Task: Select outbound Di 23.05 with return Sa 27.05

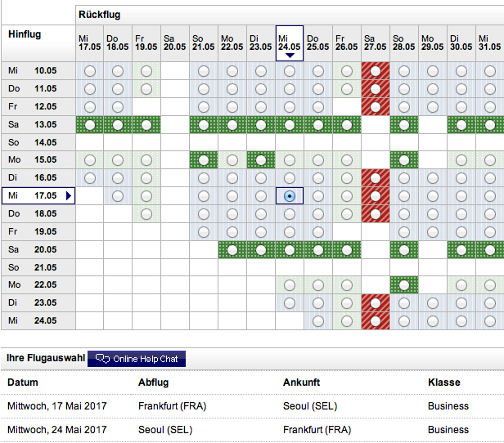Action: [375, 303]
